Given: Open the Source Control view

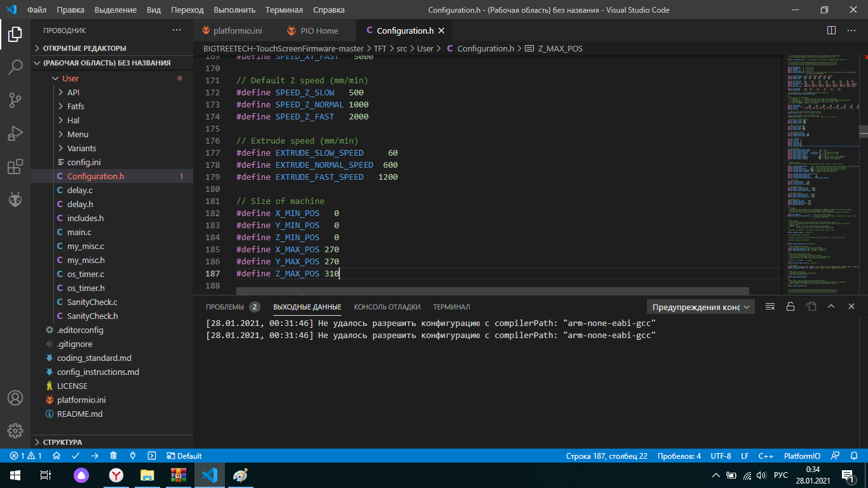Looking at the screenshot, I should coord(15,100).
